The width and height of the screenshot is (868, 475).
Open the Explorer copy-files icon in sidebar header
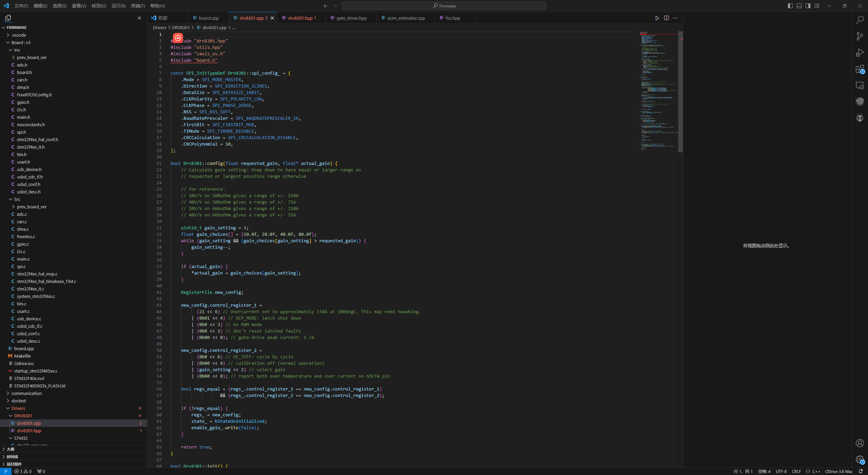click(8, 18)
